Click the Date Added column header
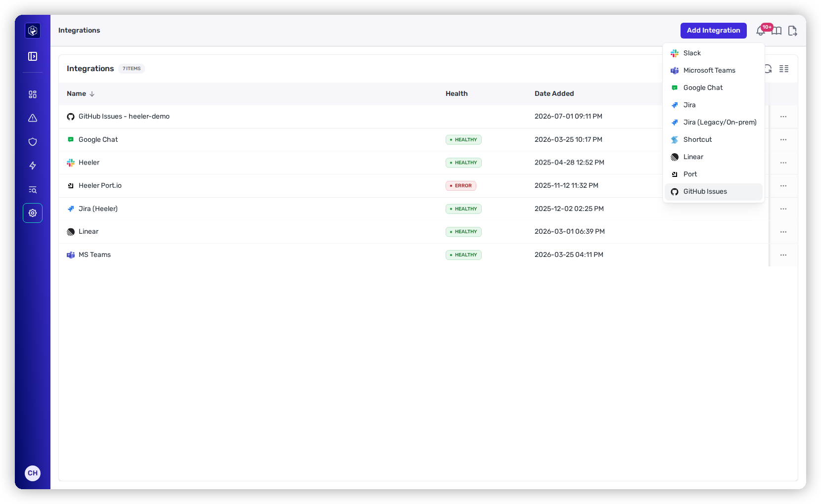This screenshot has height=504, width=821. [554, 93]
